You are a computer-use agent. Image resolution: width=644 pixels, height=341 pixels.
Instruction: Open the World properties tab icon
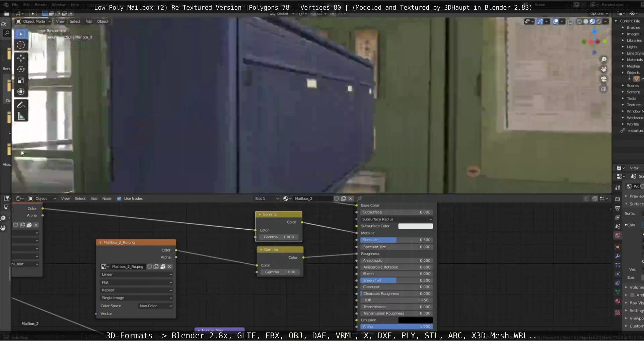(618, 235)
